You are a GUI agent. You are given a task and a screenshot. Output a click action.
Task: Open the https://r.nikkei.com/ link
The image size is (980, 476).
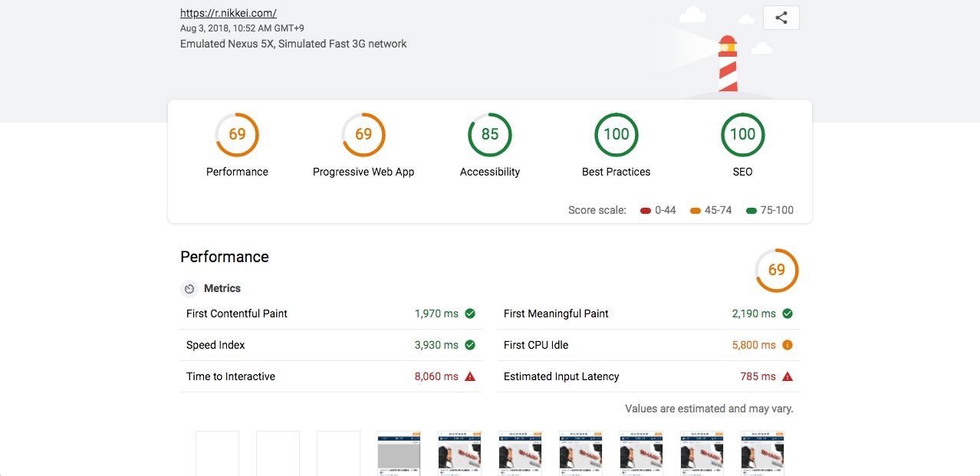point(229,13)
